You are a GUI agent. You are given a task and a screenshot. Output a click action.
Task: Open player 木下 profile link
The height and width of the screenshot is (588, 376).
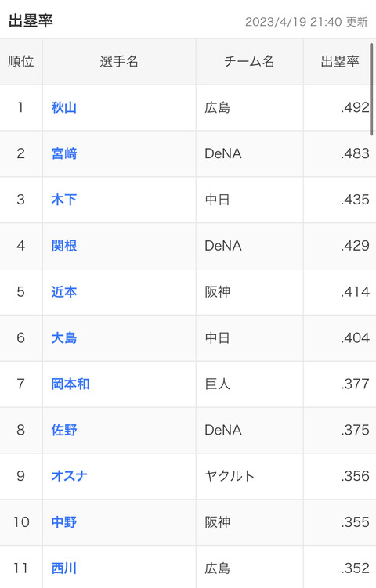tap(63, 200)
